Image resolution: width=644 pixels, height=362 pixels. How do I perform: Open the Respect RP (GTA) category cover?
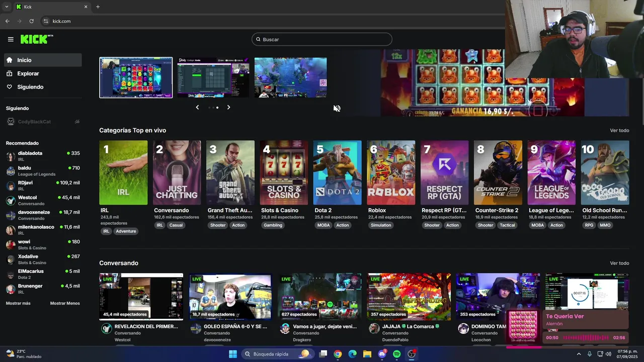(444, 172)
